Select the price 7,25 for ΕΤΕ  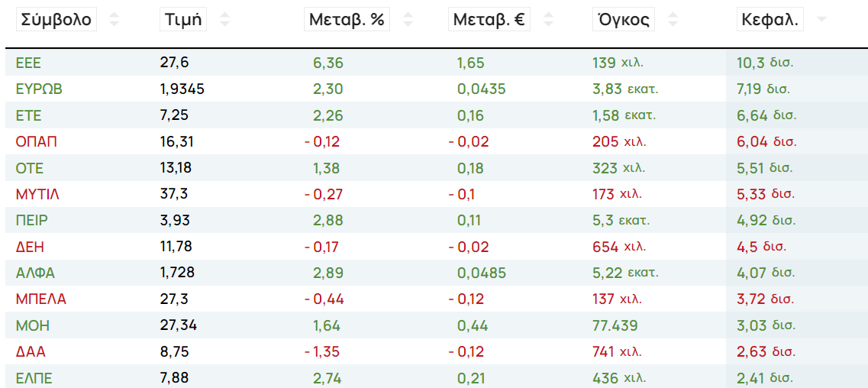174,115
